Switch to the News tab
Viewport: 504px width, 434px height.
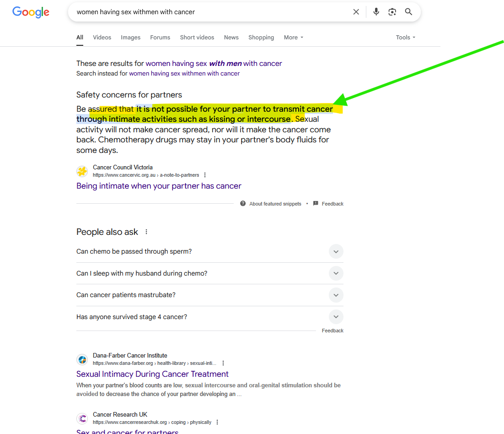[x=231, y=38]
